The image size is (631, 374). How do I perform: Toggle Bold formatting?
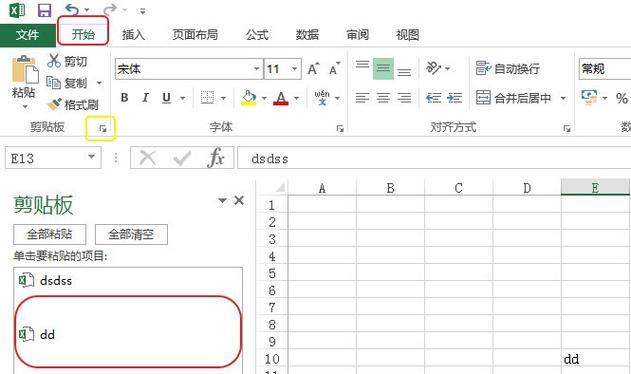pos(124,97)
